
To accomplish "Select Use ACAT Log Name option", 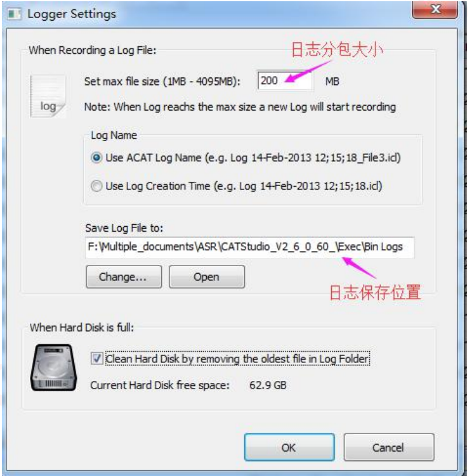I will tap(97, 158).
